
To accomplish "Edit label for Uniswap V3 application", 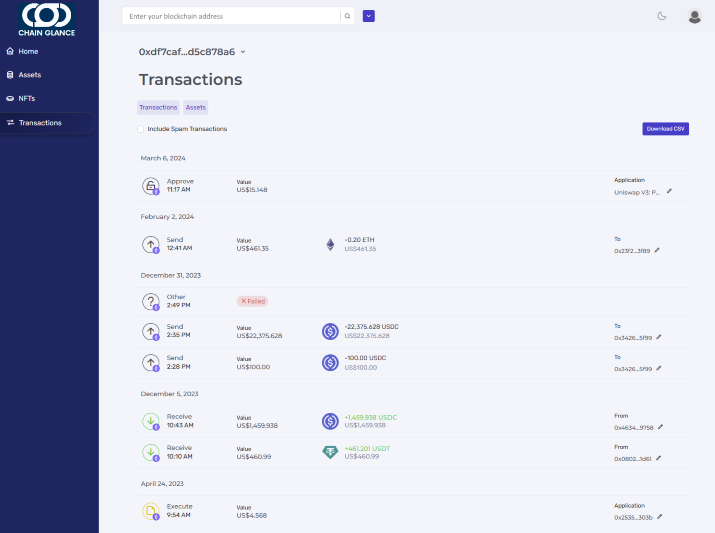I will coord(670,191).
